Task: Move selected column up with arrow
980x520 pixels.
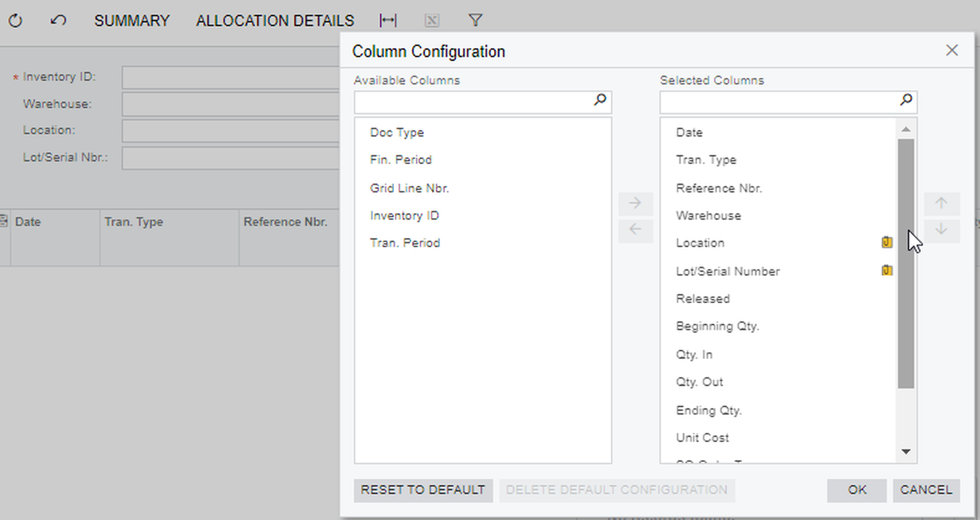Action: 941,203
